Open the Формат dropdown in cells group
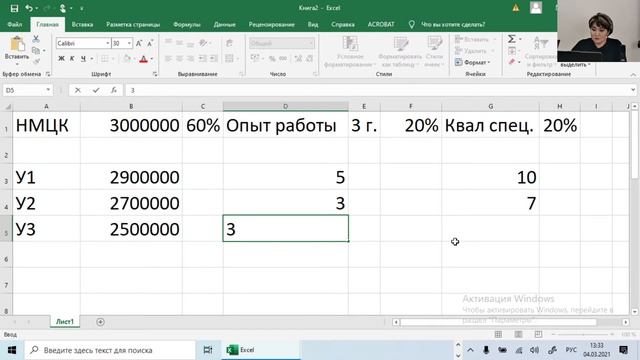The image size is (640, 360). tap(473, 62)
